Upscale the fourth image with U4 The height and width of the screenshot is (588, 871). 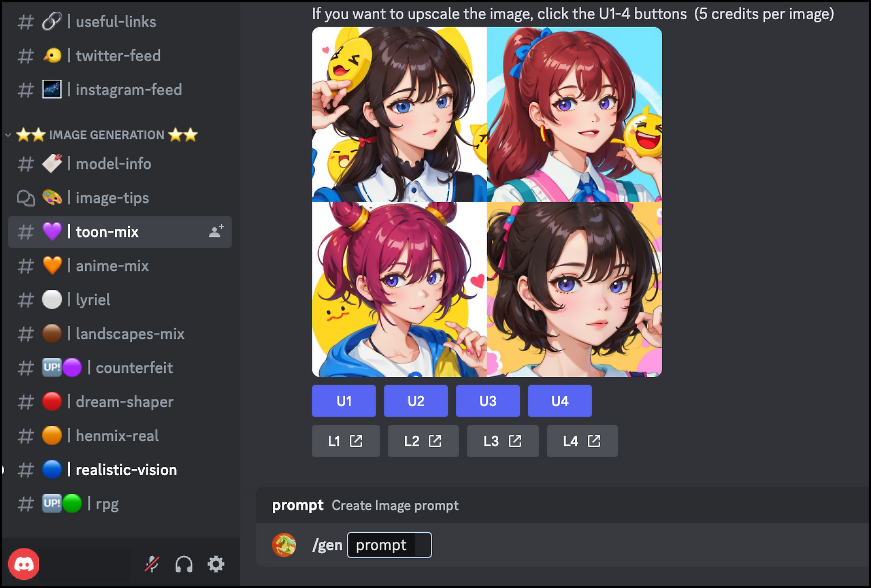560,401
